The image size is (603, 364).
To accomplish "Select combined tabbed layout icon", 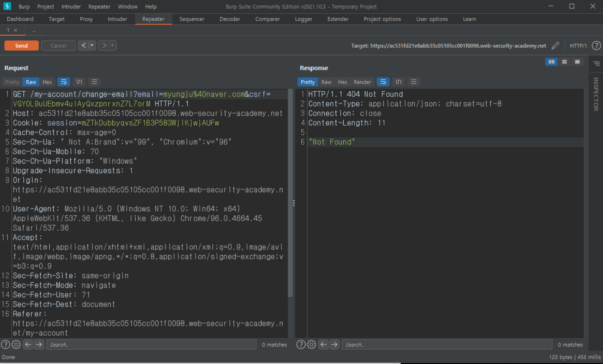I will (x=577, y=62).
